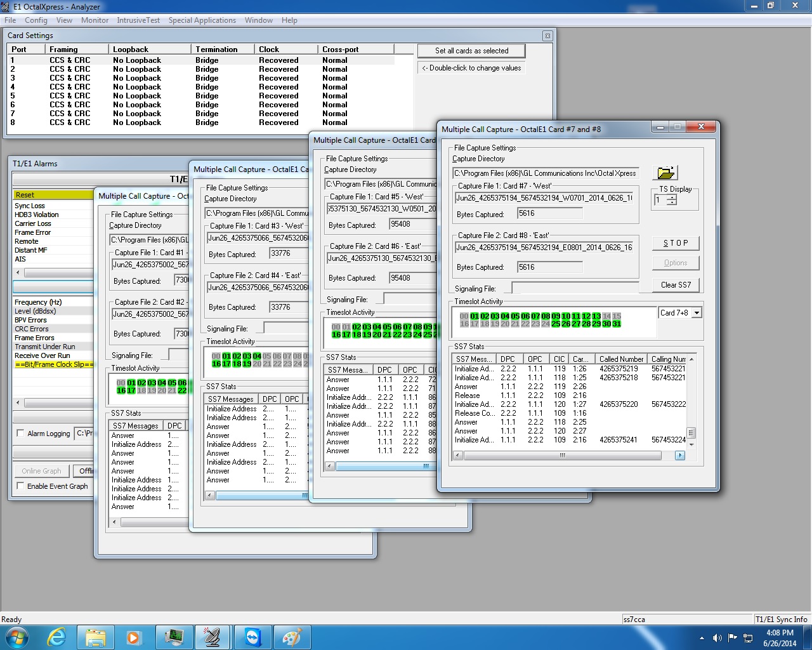Click the CIC column header in Card 7/8 stats
This screenshot has height=650, width=812.
[x=559, y=359]
